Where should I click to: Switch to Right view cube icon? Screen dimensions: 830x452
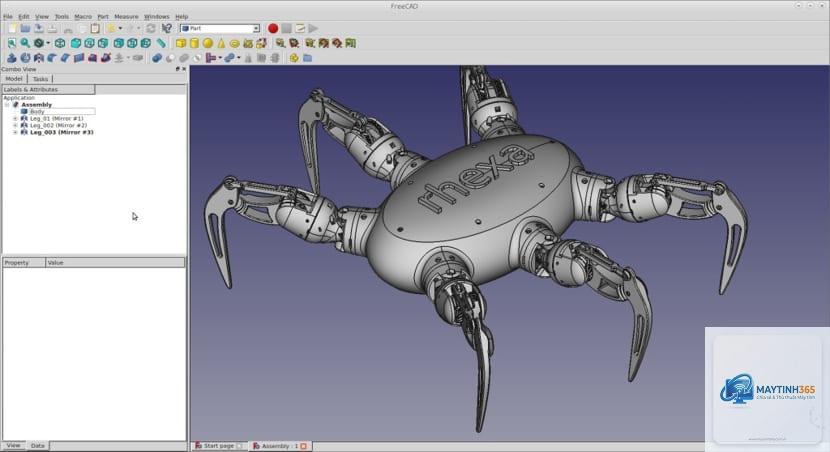pos(103,43)
